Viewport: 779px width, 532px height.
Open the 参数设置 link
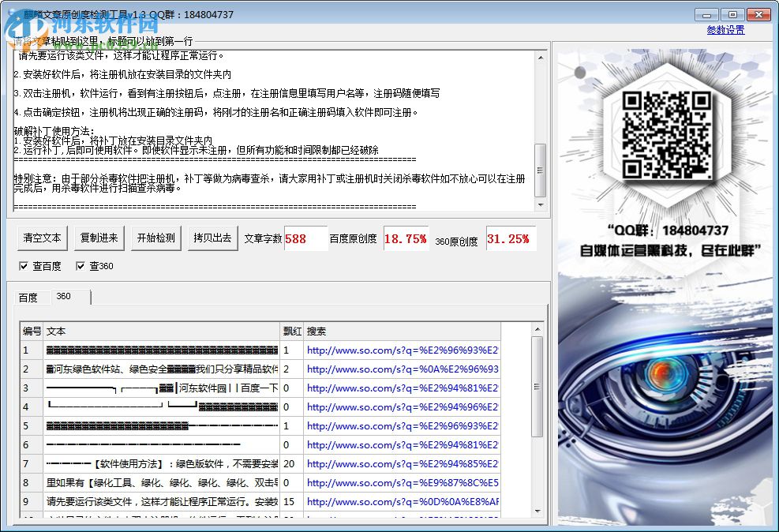[x=725, y=30]
